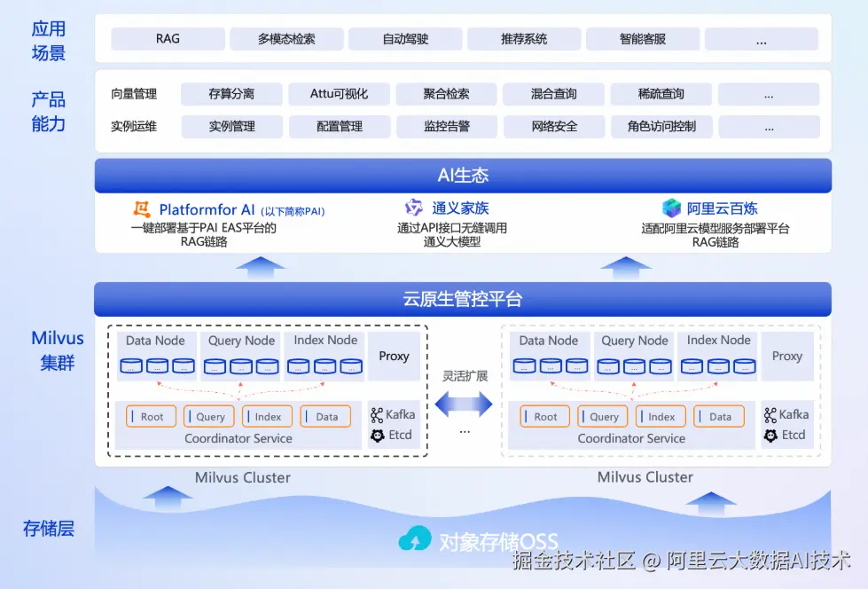The height and width of the screenshot is (589, 868).
Task: Open the 通义家族 title text
Action: tap(460, 208)
